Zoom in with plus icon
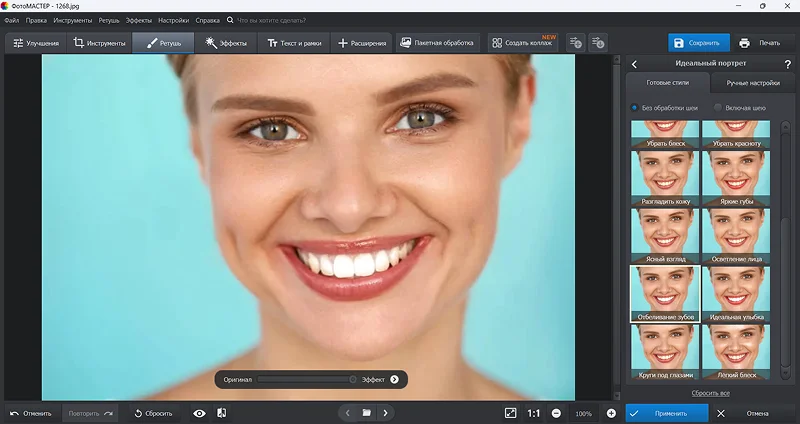800x424 pixels. 611,413
